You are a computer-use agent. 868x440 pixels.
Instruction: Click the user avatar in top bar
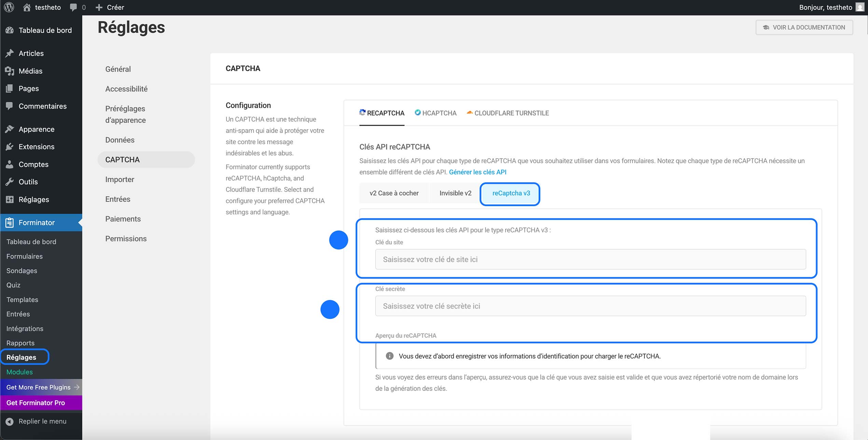pyautogui.click(x=859, y=7)
